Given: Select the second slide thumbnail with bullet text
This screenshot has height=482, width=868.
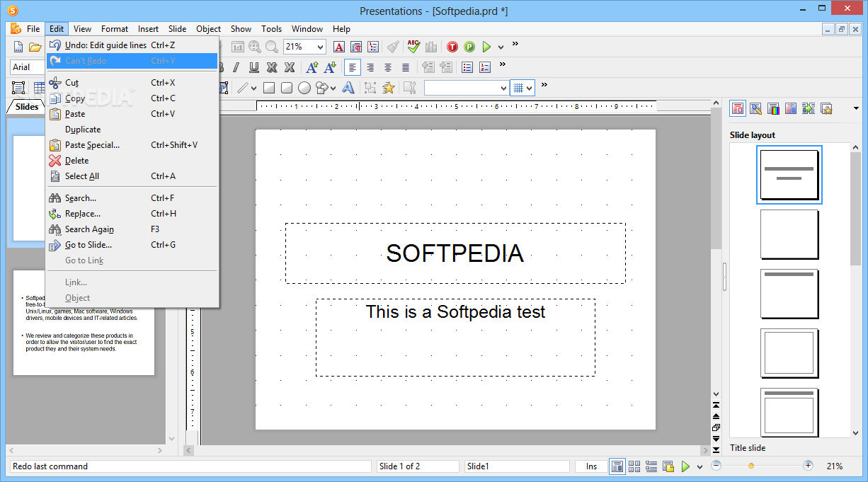Looking at the screenshot, I should point(84,323).
